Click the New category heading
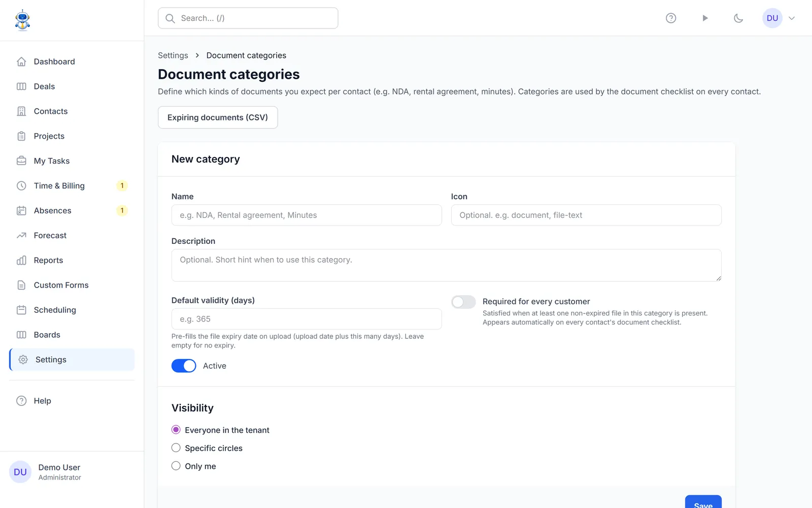Viewport: 812px width, 508px height. 206,159
